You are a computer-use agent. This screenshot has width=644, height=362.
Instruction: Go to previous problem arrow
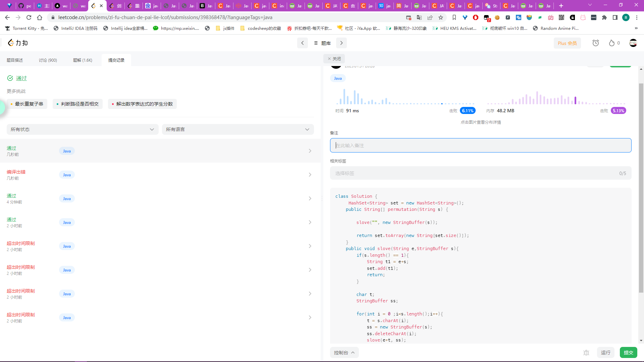(302, 43)
